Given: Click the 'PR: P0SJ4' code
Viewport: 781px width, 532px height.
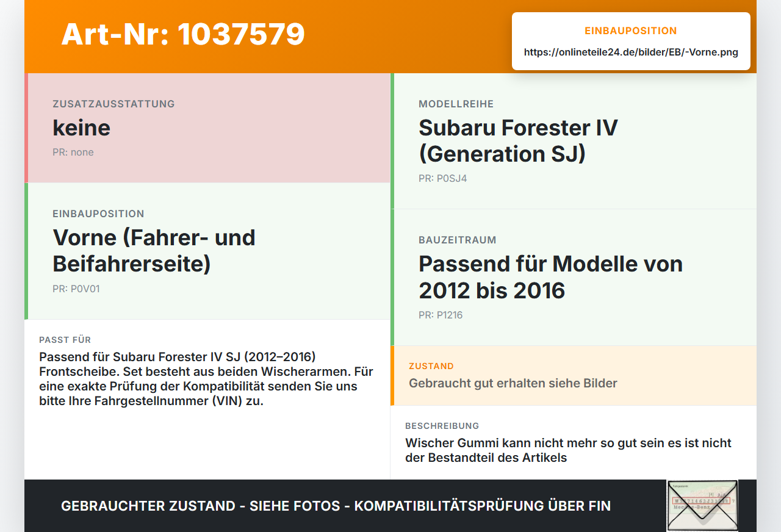Looking at the screenshot, I should tap(443, 178).
